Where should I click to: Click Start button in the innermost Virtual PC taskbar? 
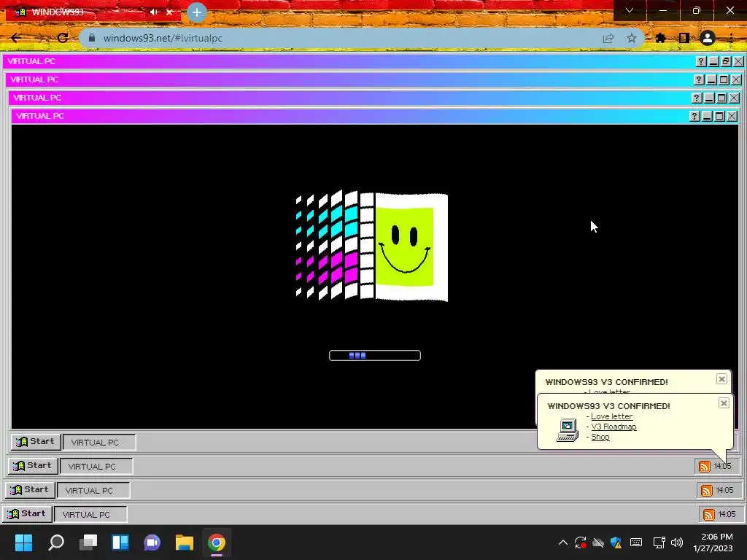pos(36,441)
